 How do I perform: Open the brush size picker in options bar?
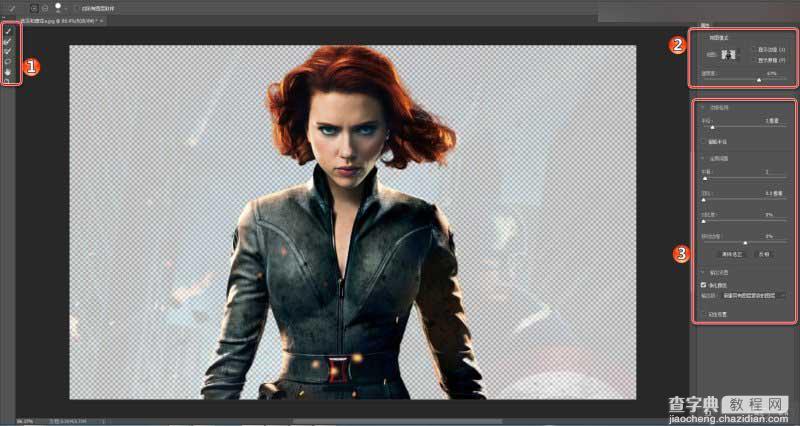[59, 8]
